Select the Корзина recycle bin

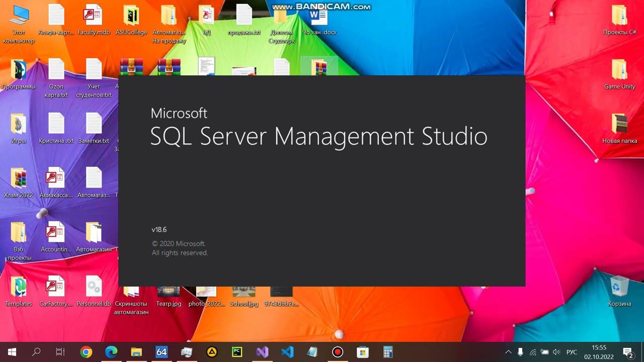[x=619, y=292]
